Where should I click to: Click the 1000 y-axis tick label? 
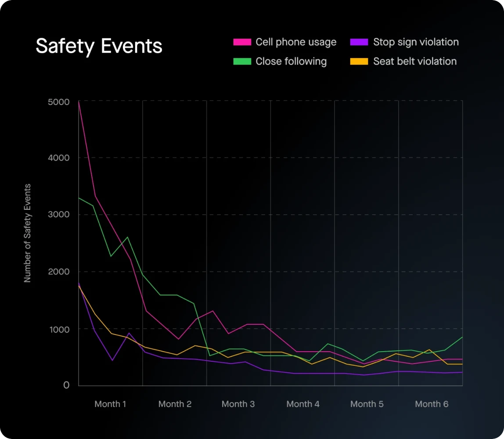pos(59,329)
